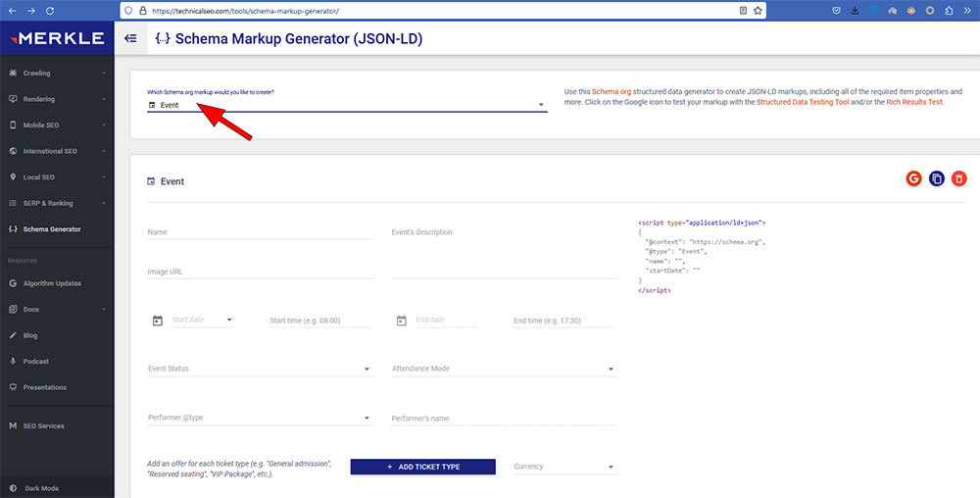The image size is (980, 498).
Task: Open the Rich Results Test link
Action: (913, 102)
